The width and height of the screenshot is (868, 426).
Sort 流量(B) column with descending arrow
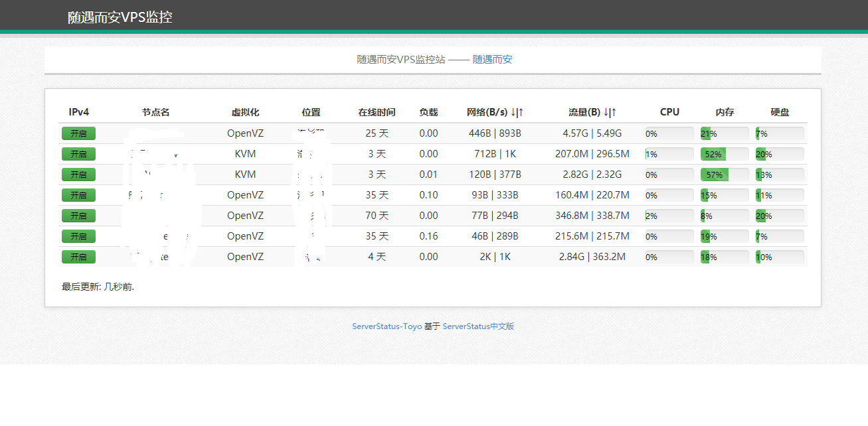click(604, 111)
